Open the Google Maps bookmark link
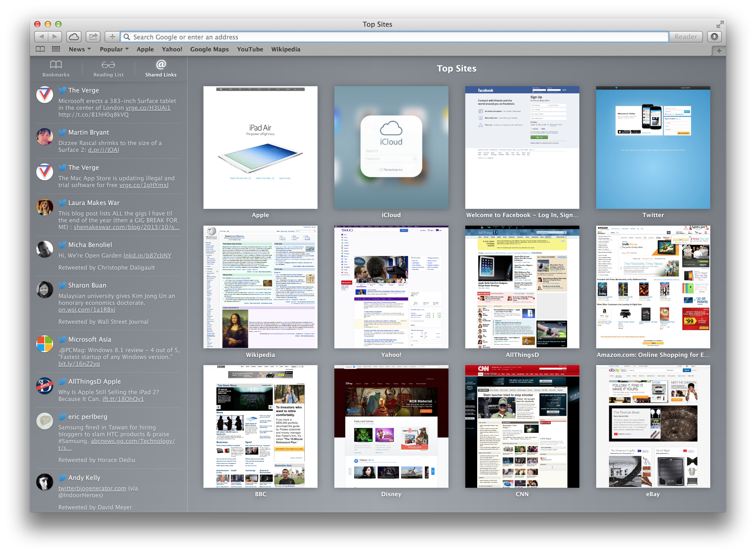The width and height of the screenshot is (756, 554). (x=209, y=49)
